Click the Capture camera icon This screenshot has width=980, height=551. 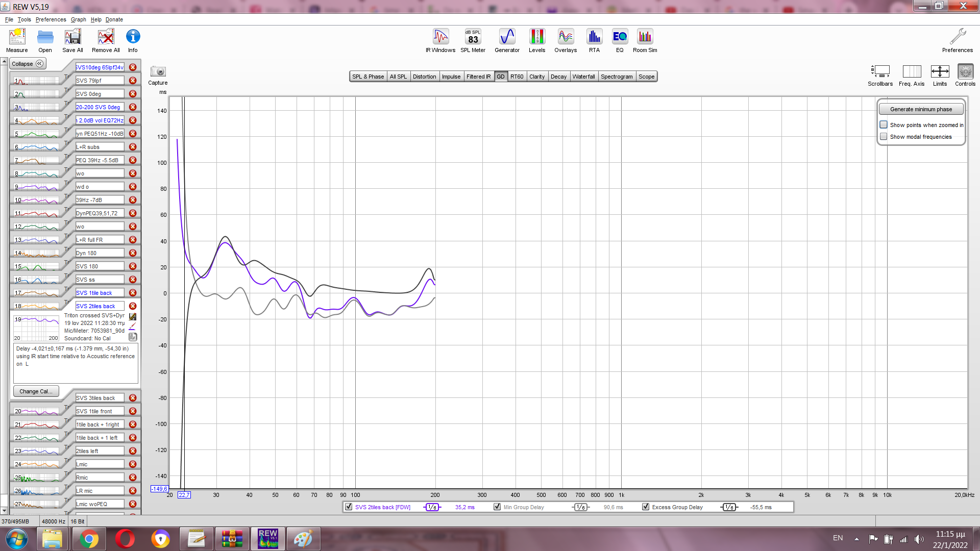(x=158, y=72)
